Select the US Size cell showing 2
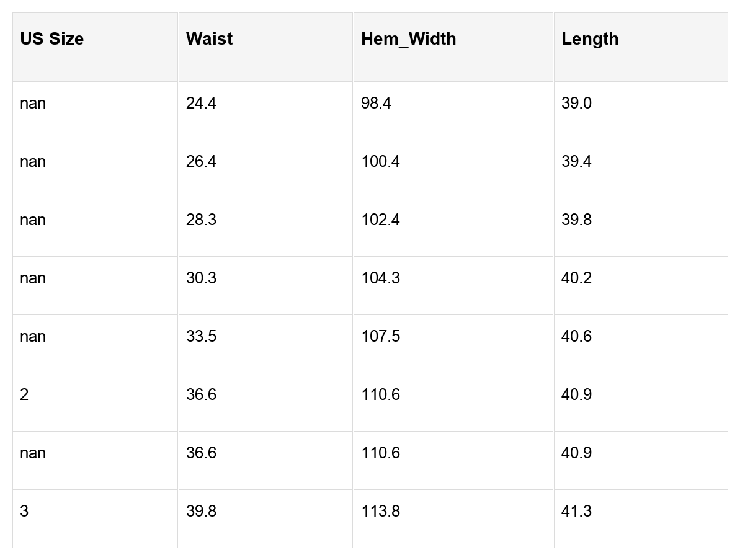Screen dimensions: 740x560 [96, 402]
